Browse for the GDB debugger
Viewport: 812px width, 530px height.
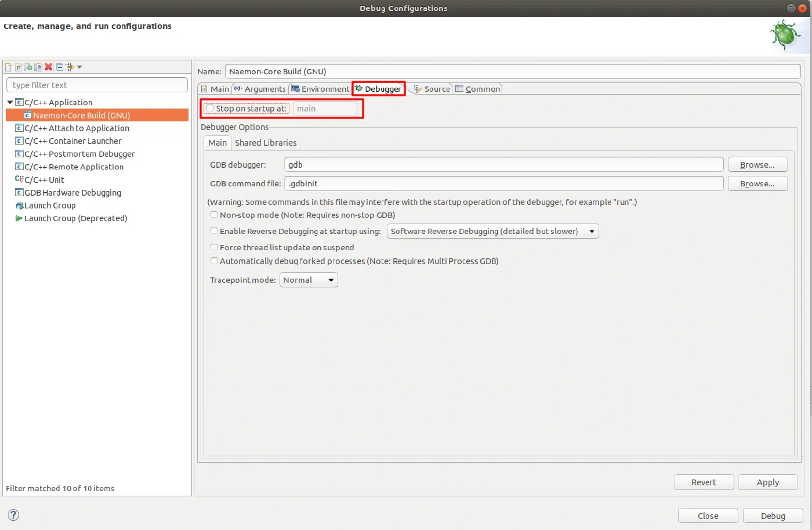tap(757, 165)
